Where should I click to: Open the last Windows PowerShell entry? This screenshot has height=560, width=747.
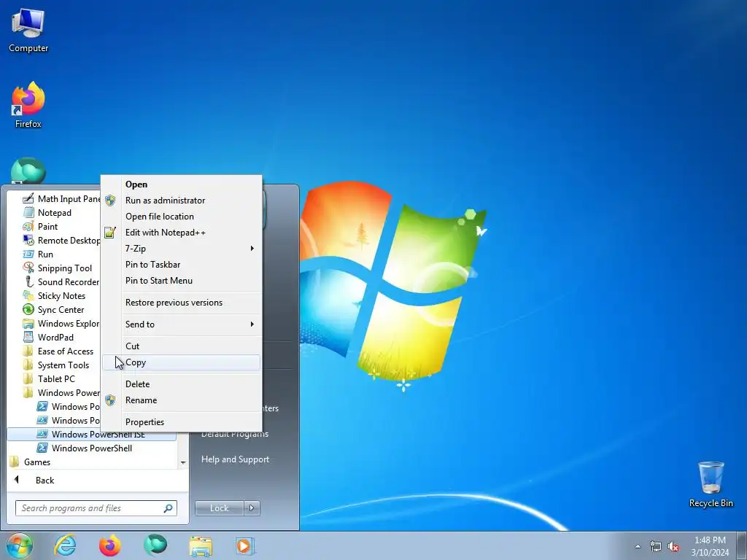[91, 448]
